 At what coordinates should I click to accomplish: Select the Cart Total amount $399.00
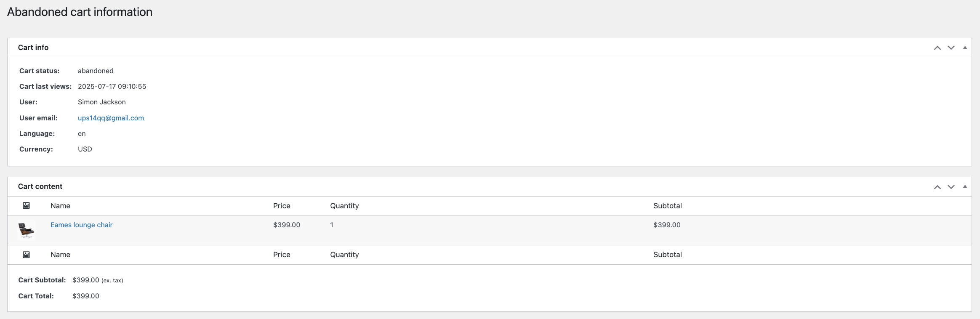(86, 296)
